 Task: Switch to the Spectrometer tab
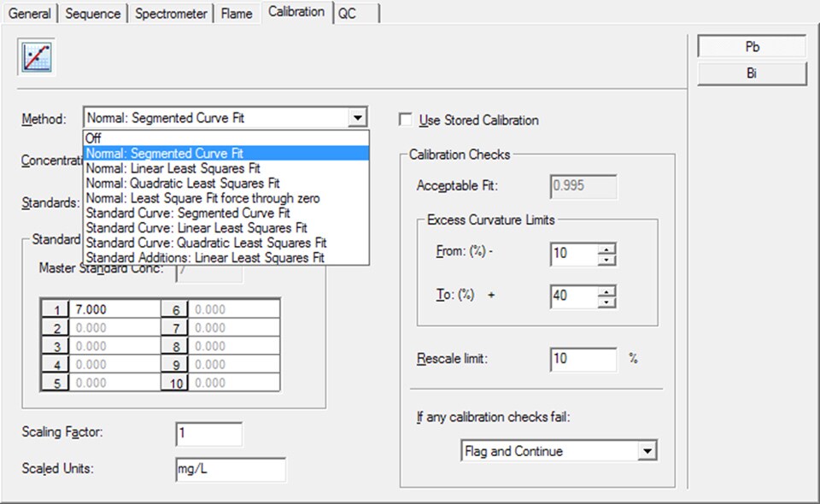point(170,13)
